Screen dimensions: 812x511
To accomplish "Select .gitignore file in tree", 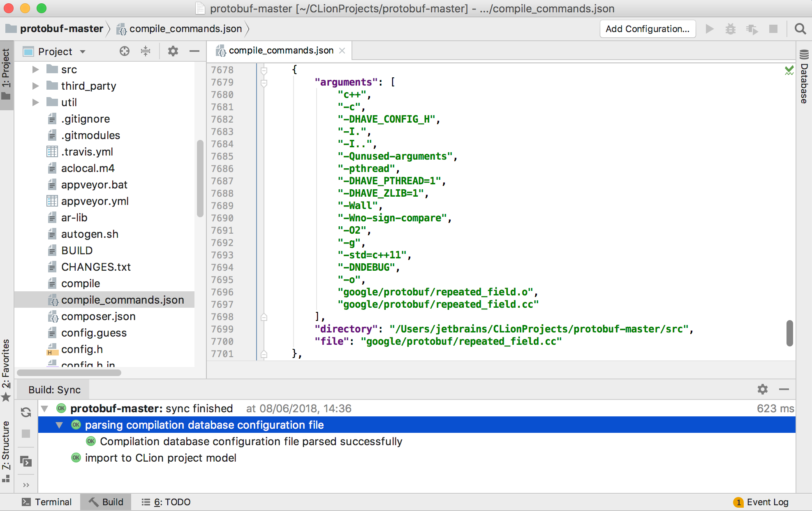I will click(85, 119).
